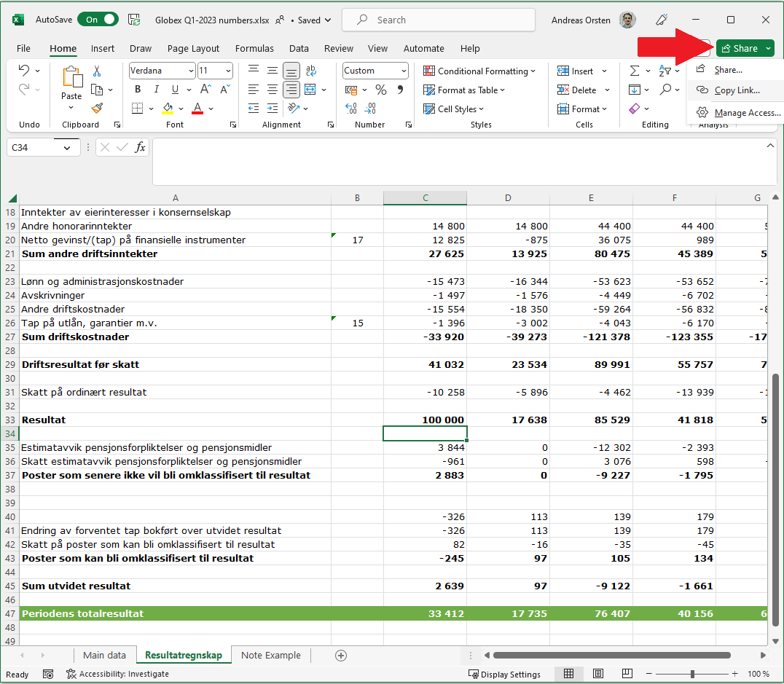Image resolution: width=784 pixels, height=684 pixels.
Task: Click the Orientation text angle icon
Action: click(x=294, y=108)
